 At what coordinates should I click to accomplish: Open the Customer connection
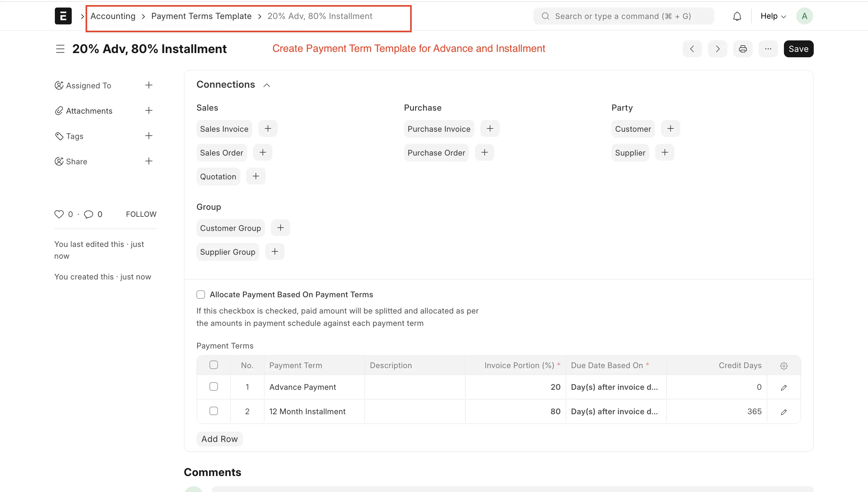[x=633, y=129]
